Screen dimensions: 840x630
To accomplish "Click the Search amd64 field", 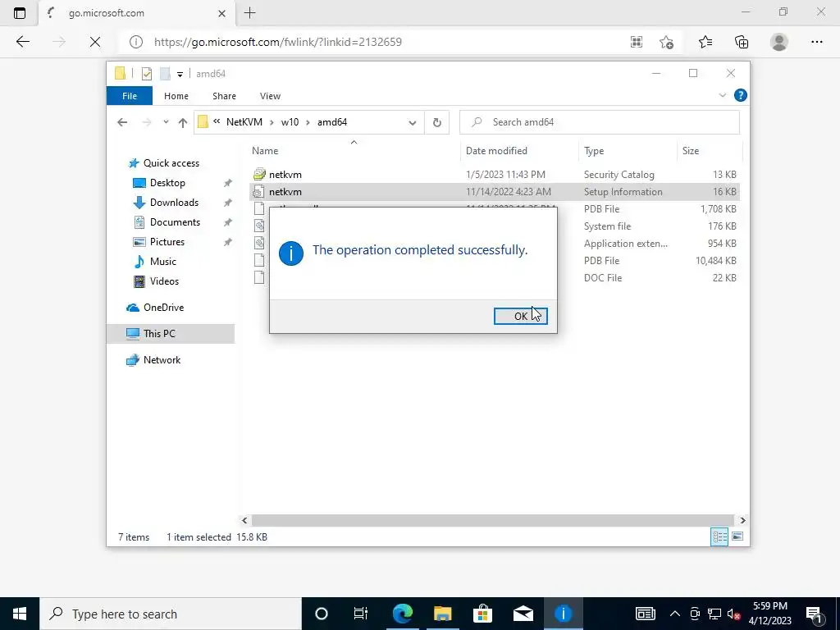I will (600, 122).
